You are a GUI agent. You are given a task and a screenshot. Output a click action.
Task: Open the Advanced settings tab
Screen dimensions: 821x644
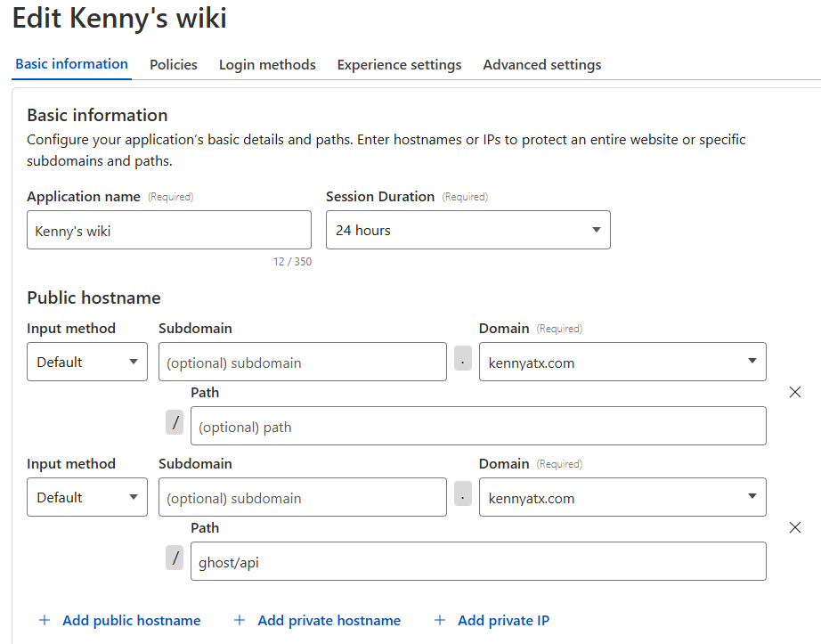click(542, 64)
